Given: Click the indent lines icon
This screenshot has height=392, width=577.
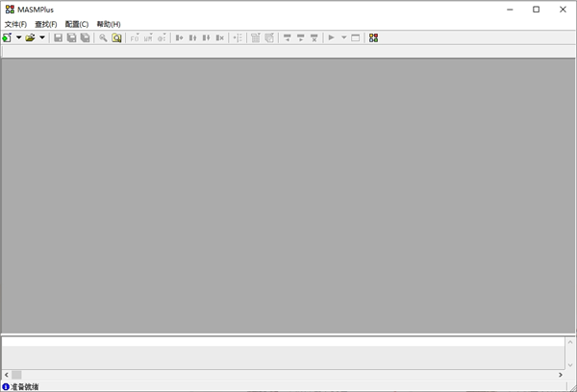Looking at the screenshot, I should pos(238,37).
